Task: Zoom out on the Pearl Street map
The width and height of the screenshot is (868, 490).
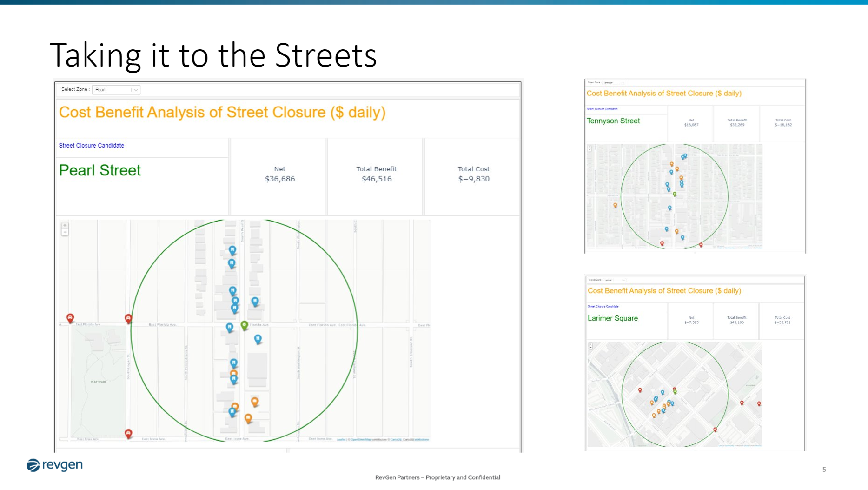Action: pos(65,232)
